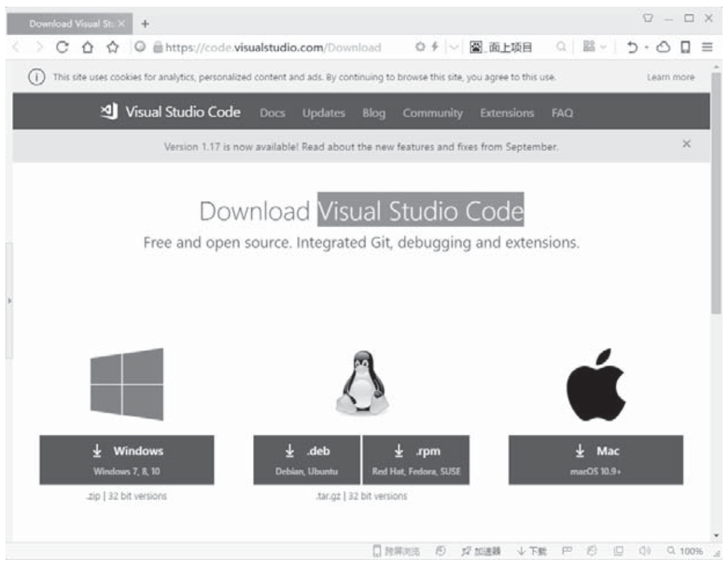Go back using the browser back arrow
The width and height of the screenshot is (728, 566).
(x=16, y=48)
